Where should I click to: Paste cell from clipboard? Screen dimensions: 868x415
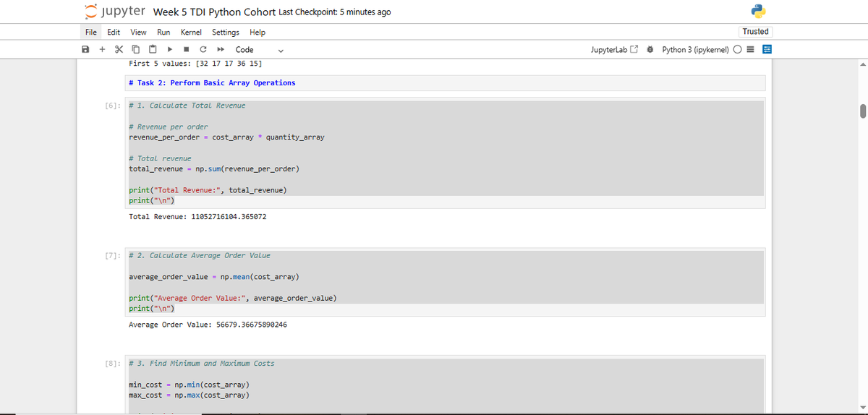click(152, 50)
